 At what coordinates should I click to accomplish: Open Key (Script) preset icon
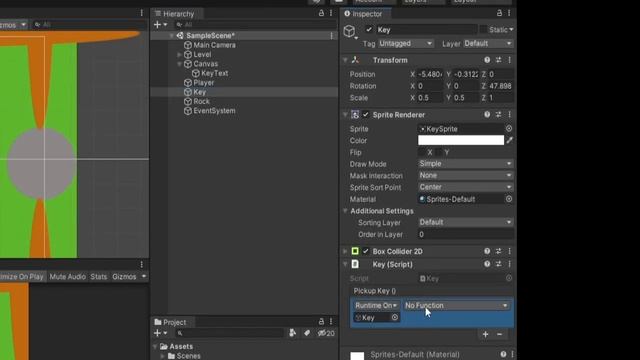click(498, 264)
